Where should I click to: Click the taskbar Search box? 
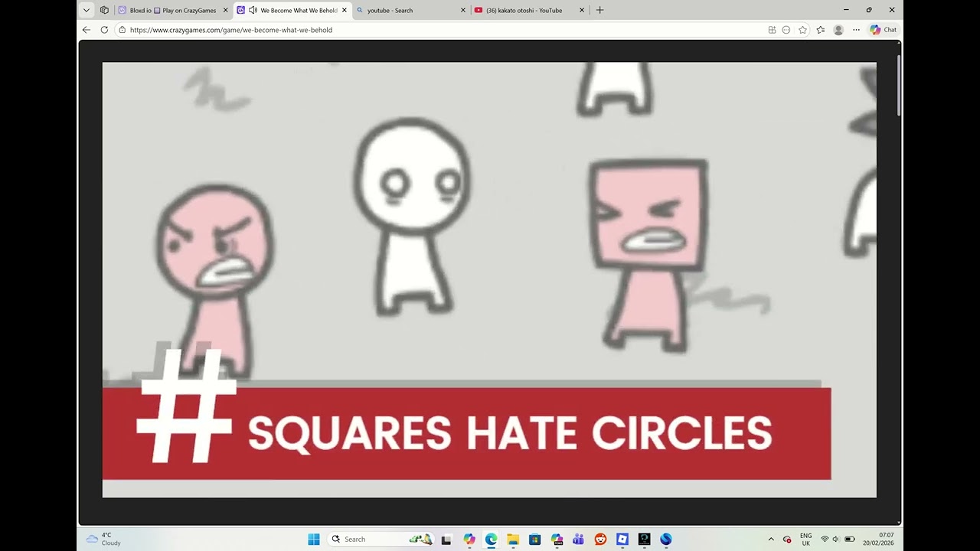coord(381,539)
